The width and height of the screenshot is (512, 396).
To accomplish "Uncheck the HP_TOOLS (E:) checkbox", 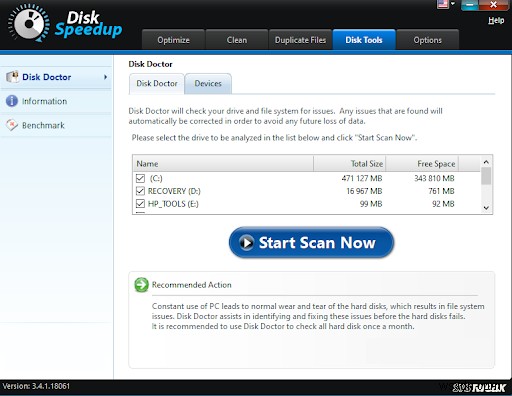I will click(x=140, y=204).
